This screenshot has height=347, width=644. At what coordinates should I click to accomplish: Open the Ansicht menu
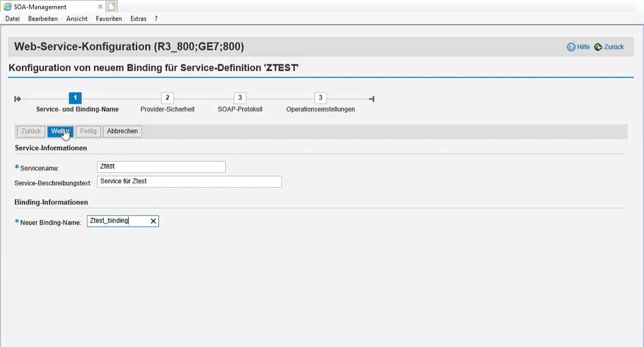pos(76,18)
